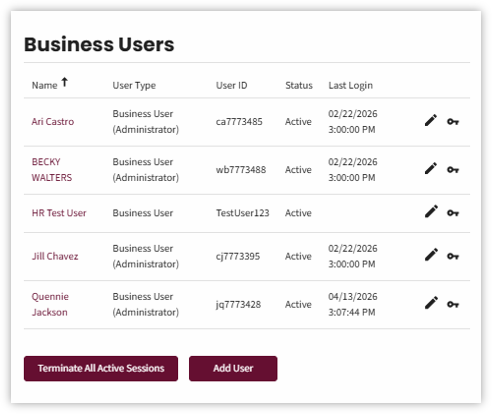Click the key icon in Jill Chavez row
Screen dimensions: 492x414
[x=453, y=256]
